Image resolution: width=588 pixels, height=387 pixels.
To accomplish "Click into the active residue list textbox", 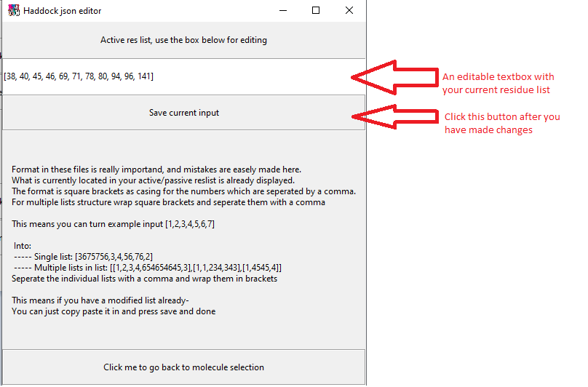I will (183, 76).
